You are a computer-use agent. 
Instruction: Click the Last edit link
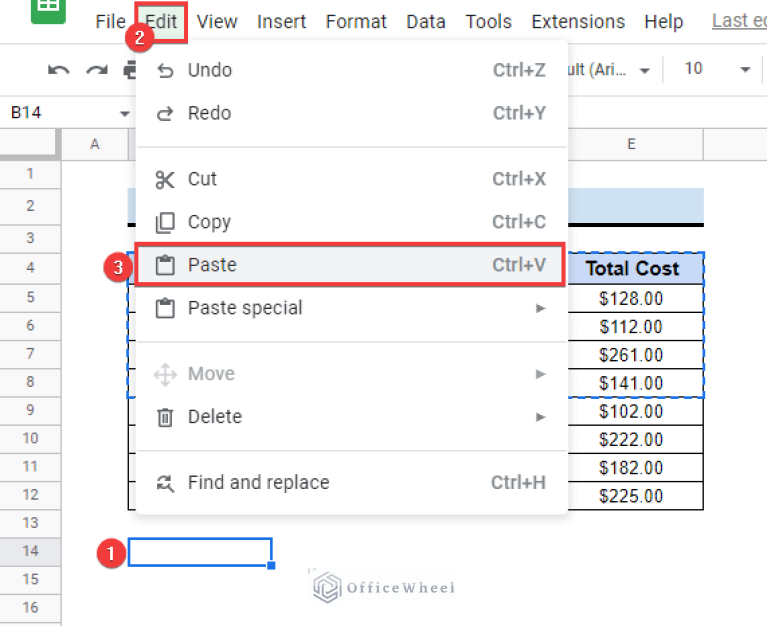point(738,21)
